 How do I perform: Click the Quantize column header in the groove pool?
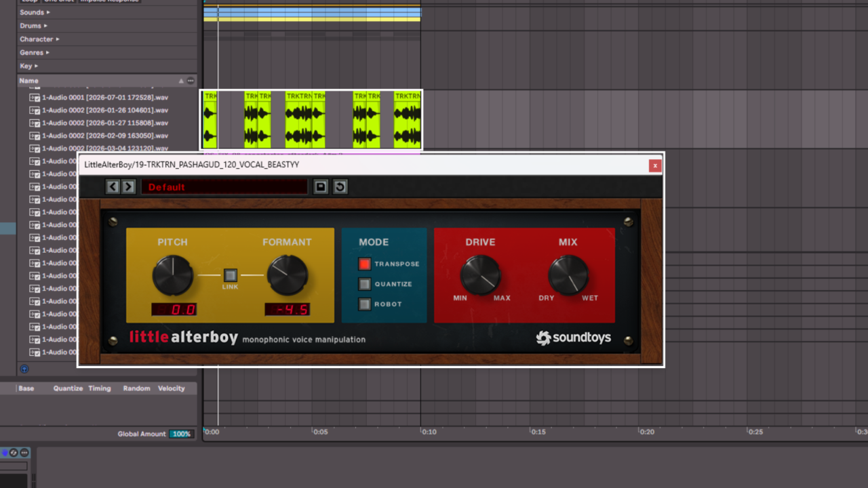click(x=68, y=388)
